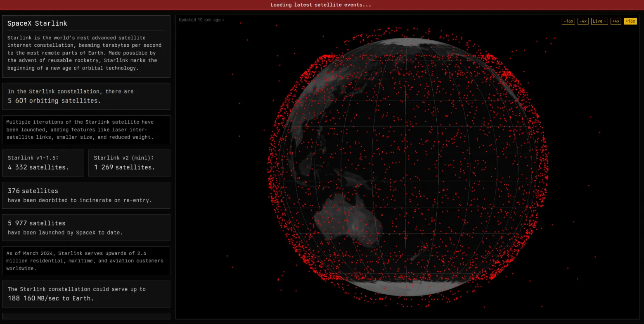Click the partially visible bottom sidebar card
The width and height of the screenshot is (644, 324).
[x=86, y=316]
